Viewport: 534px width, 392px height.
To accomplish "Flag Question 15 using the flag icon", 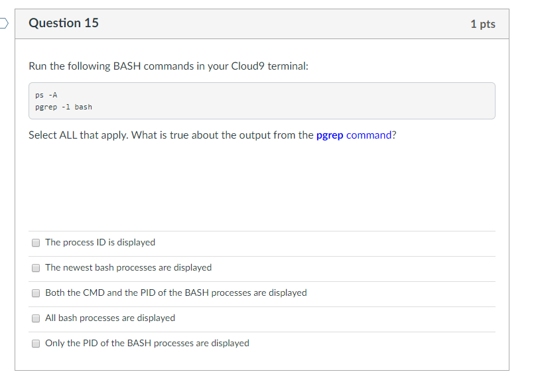I will (4, 23).
